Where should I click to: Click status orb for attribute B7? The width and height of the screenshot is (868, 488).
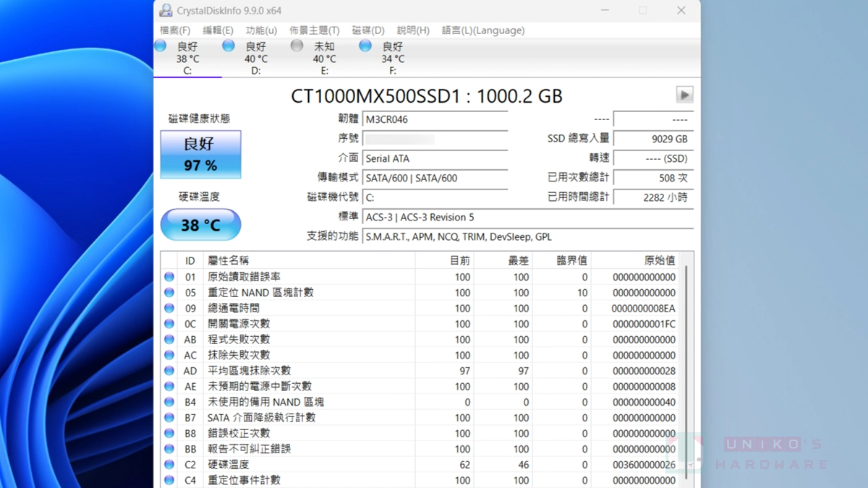[x=169, y=417]
